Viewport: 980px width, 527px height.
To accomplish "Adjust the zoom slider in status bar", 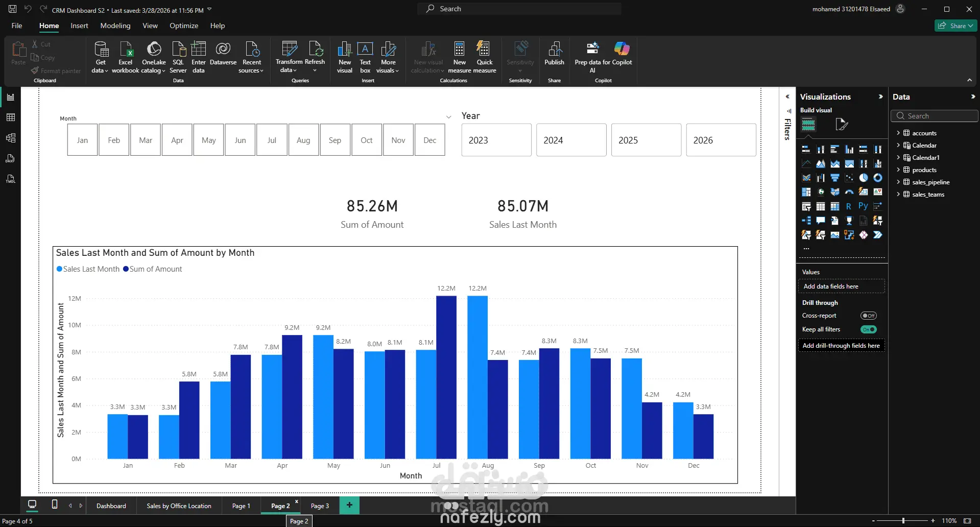I will click(903, 520).
